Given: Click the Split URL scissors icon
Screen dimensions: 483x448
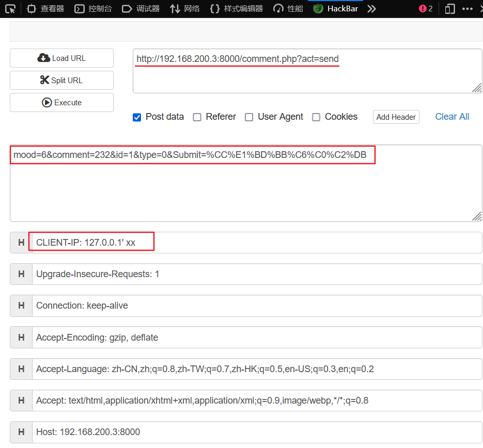Looking at the screenshot, I should [44, 80].
